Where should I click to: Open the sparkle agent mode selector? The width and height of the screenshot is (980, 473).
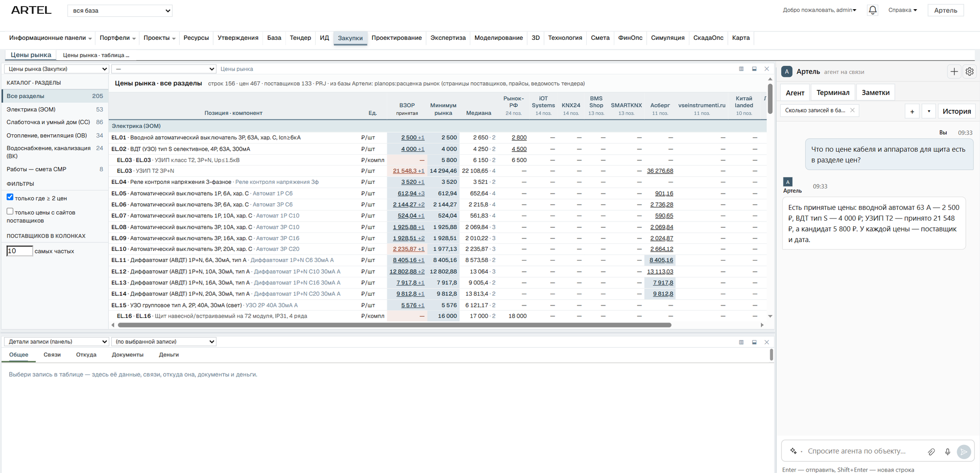(x=794, y=451)
